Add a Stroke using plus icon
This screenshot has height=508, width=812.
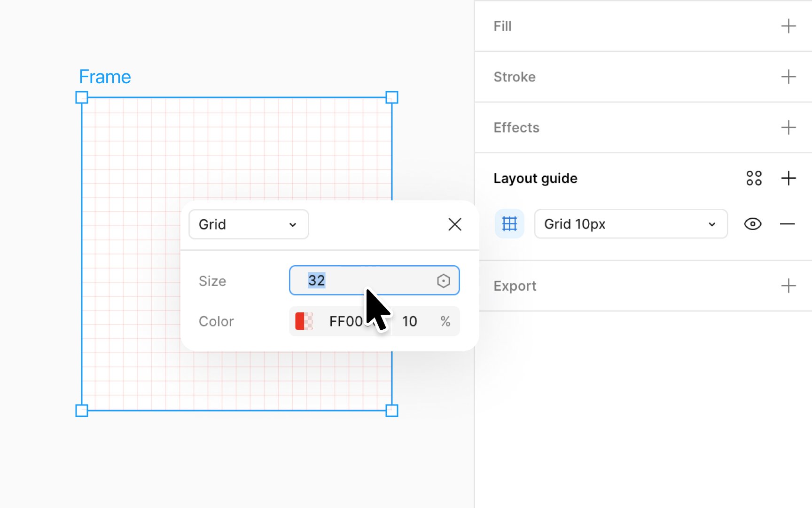pyautogui.click(x=788, y=77)
